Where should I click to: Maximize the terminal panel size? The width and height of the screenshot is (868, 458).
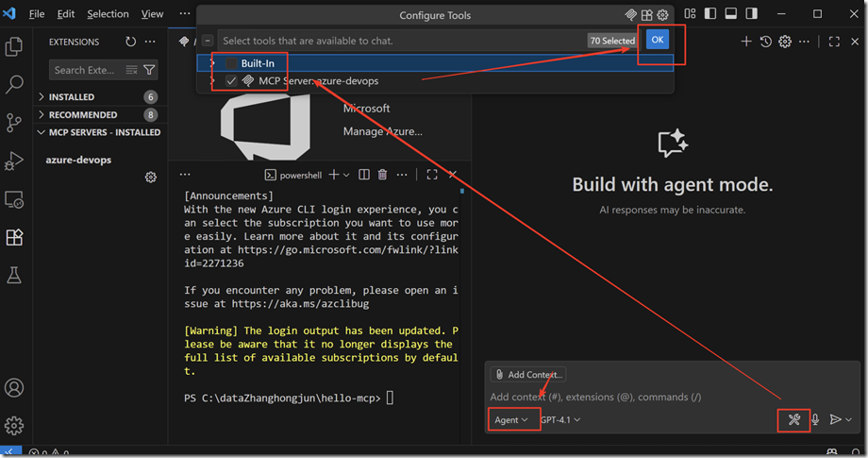(x=432, y=175)
